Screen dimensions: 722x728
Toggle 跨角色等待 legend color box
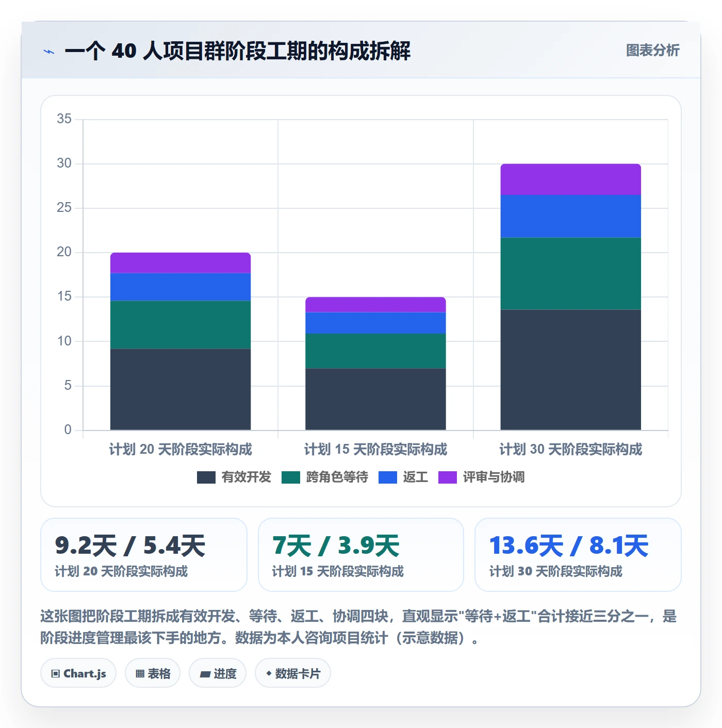(x=291, y=477)
